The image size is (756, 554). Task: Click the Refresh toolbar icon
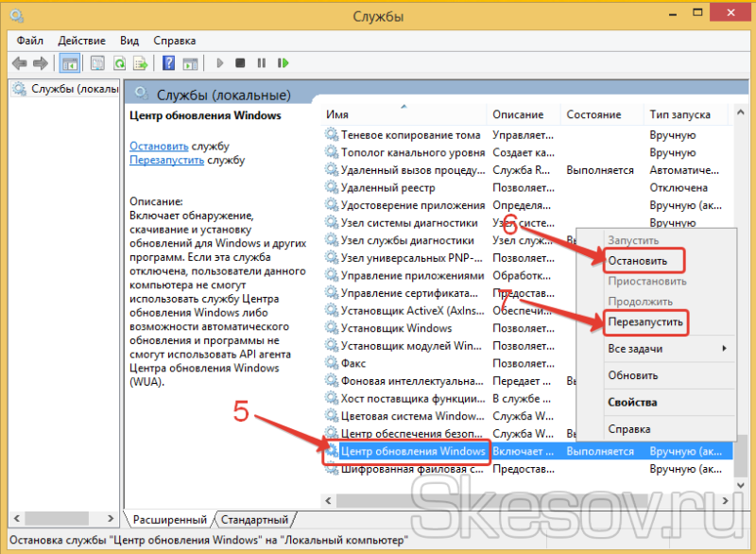[x=119, y=63]
